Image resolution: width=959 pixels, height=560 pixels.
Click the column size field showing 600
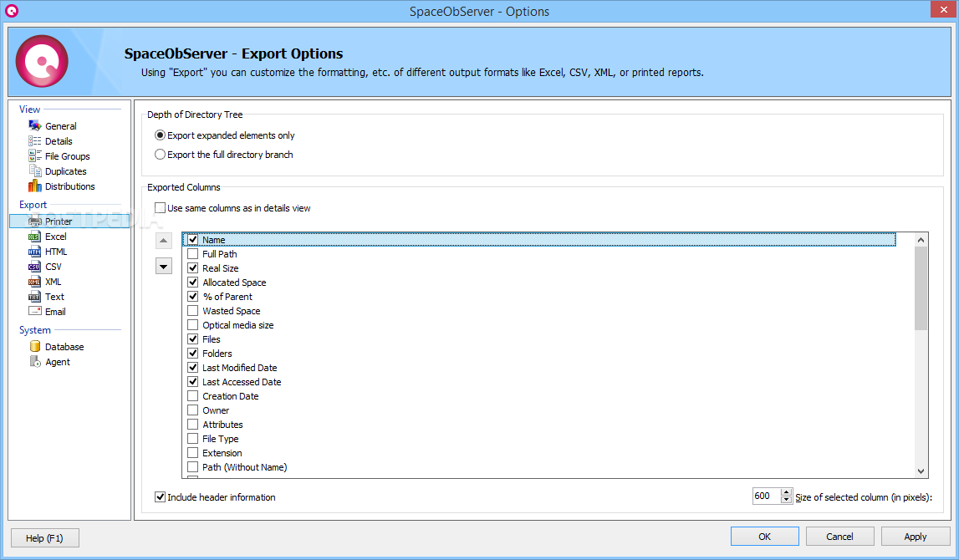(x=767, y=496)
